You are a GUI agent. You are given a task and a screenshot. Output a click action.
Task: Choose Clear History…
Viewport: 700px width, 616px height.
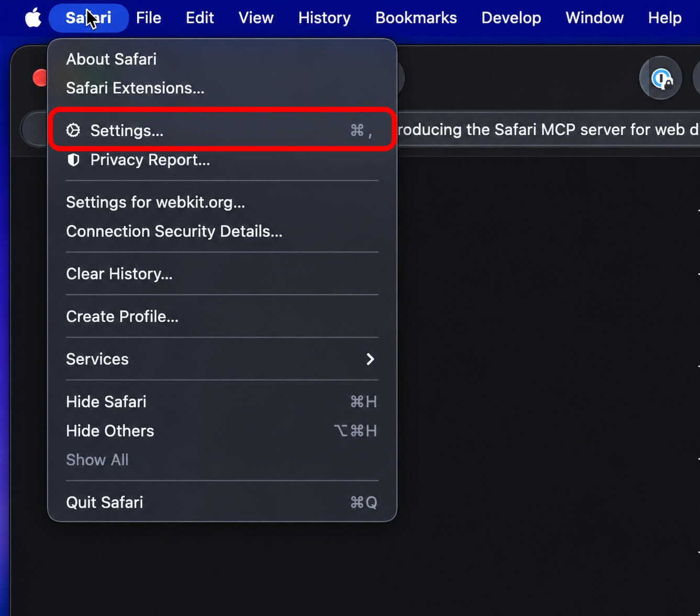(x=222, y=274)
